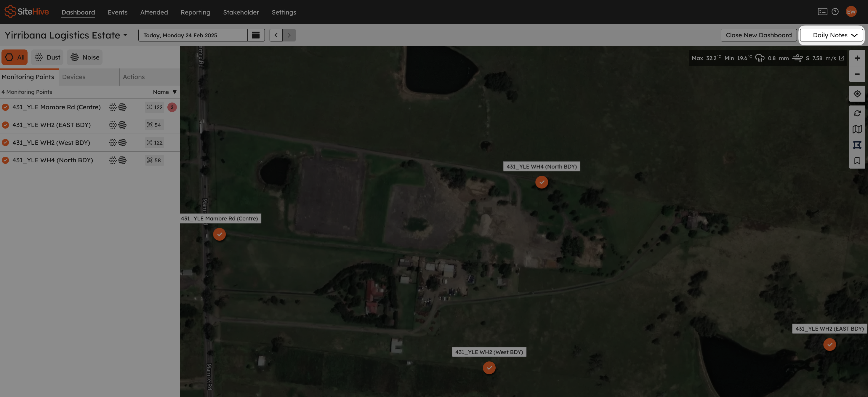Click the 431_YLE Mambre Rd (Centre) map label
The width and height of the screenshot is (868, 397).
pos(220,218)
